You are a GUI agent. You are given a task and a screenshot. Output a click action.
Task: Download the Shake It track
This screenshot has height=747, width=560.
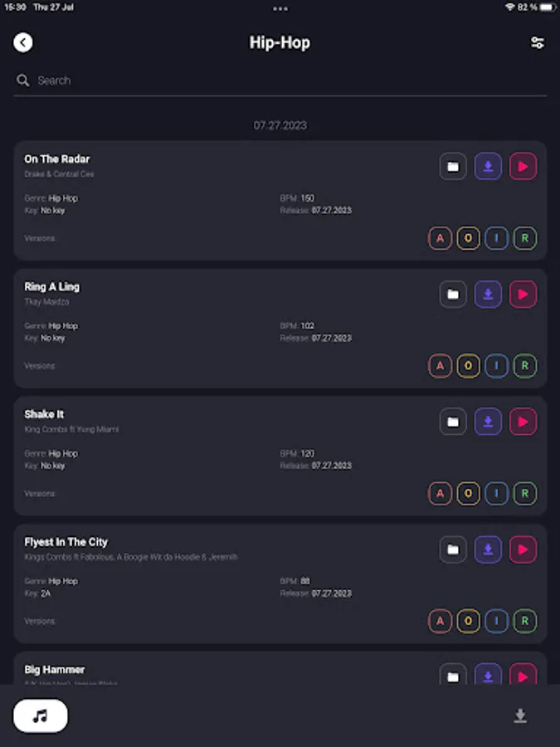click(x=488, y=422)
